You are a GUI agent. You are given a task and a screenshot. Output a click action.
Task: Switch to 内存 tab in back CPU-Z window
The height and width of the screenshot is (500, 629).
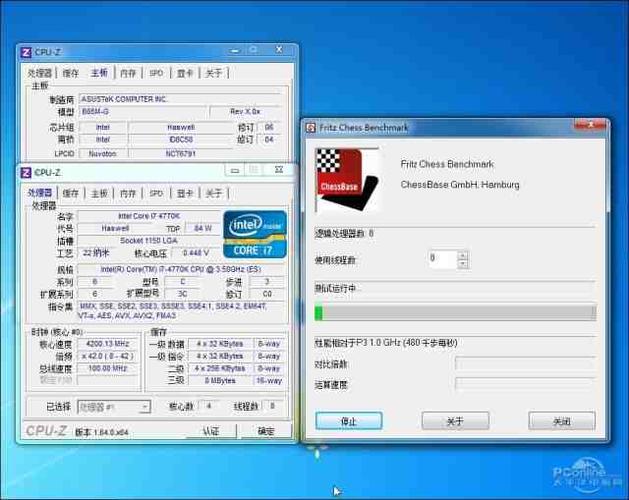pos(128,73)
